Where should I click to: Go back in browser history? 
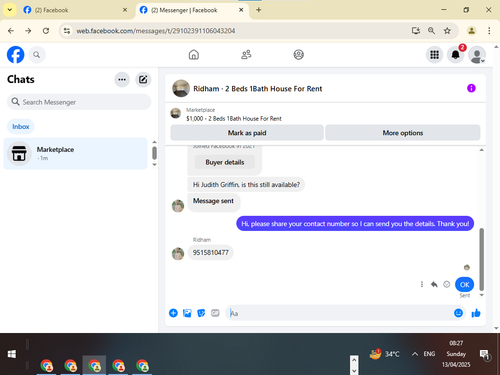11,31
